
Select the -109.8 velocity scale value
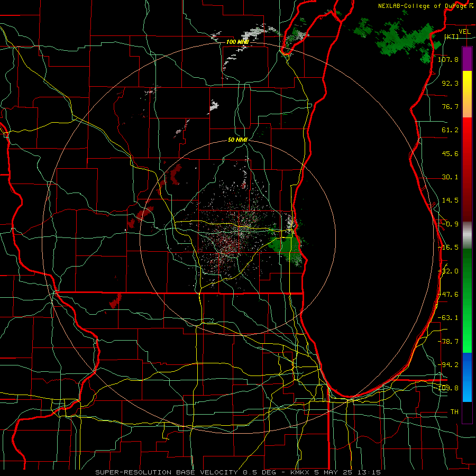[448, 388]
